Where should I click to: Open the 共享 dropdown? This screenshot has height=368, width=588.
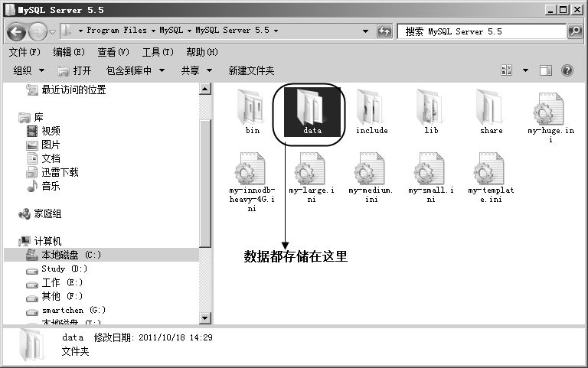(197, 70)
